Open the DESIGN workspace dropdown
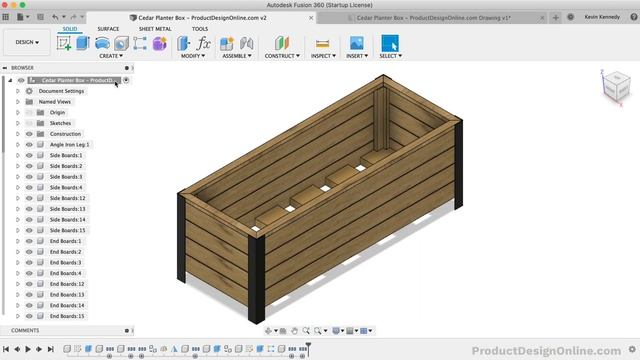The width and height of the screenshot is (640, 360). click(x=27, y=42)
